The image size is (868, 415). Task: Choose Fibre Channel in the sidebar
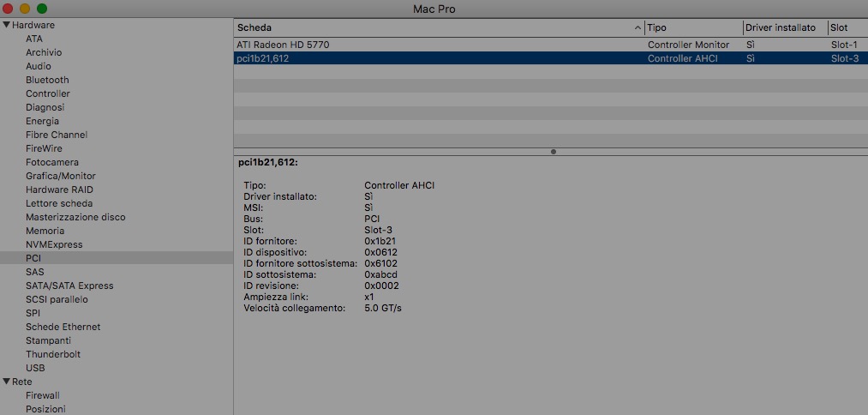[57, 135]
